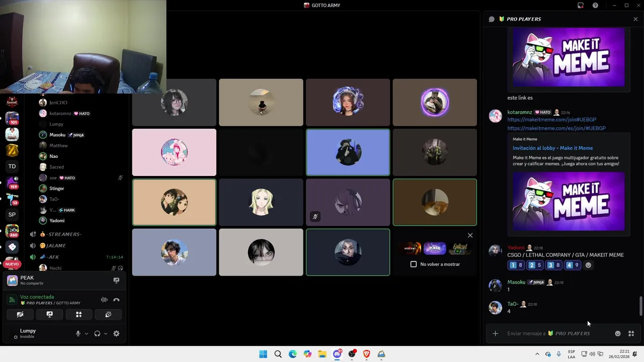The width and height of the screenshot is (644, 362).
Task: Open the Poker activity icon
Action: click(x=435, y=248)
